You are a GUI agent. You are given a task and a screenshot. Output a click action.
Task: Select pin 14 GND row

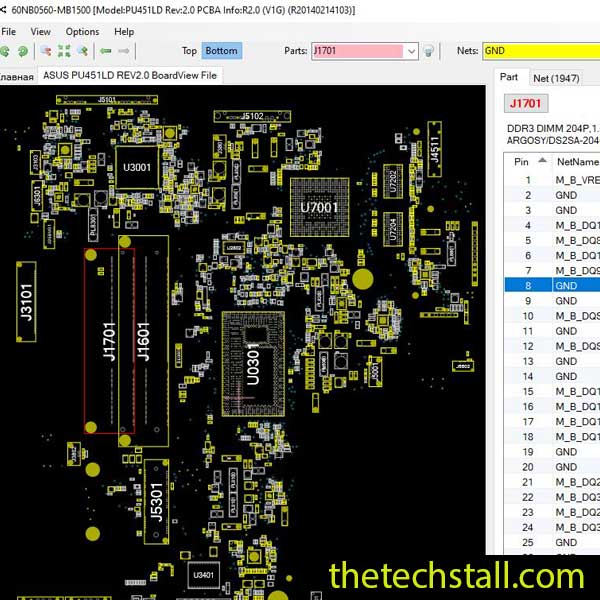pyautogui.click(x=552, y=376)
